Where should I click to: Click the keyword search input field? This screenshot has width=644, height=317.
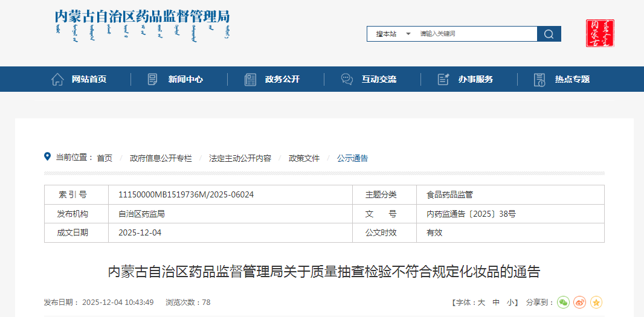coord(475,34)
